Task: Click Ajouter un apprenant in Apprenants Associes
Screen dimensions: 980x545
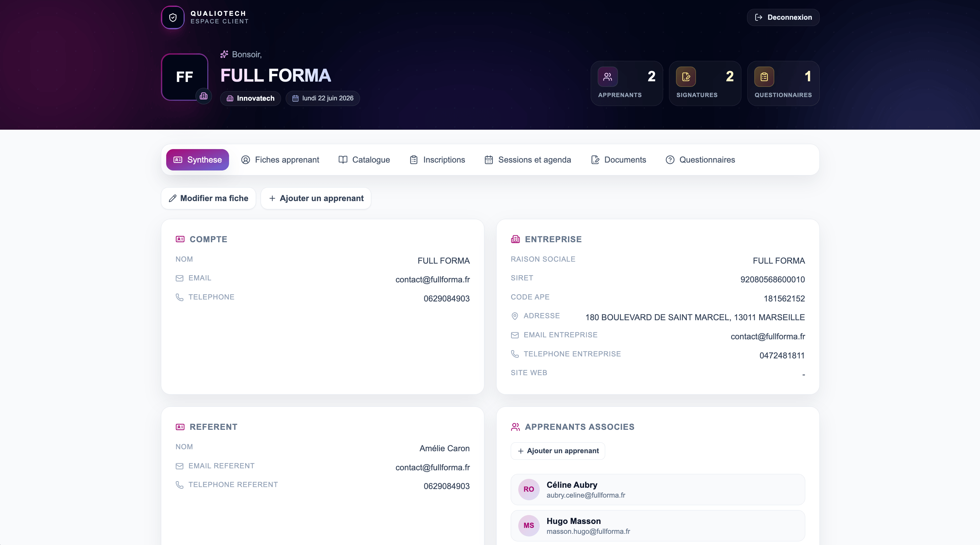Action: click(x=558, y=451)
